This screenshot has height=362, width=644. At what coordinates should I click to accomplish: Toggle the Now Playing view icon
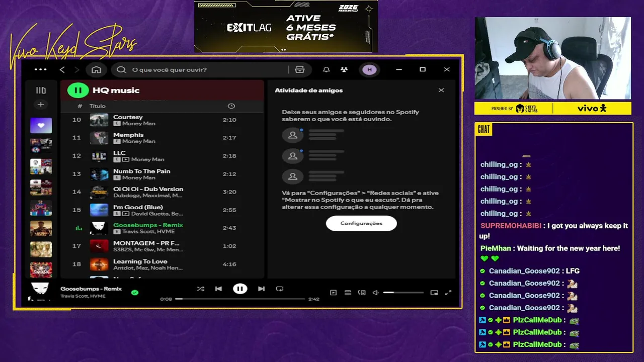click(333, 293)
